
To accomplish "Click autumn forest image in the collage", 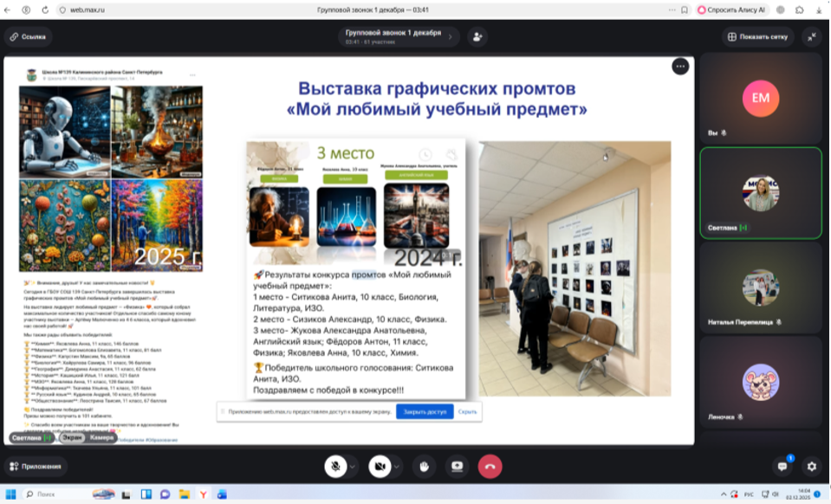I will [157, 225].
